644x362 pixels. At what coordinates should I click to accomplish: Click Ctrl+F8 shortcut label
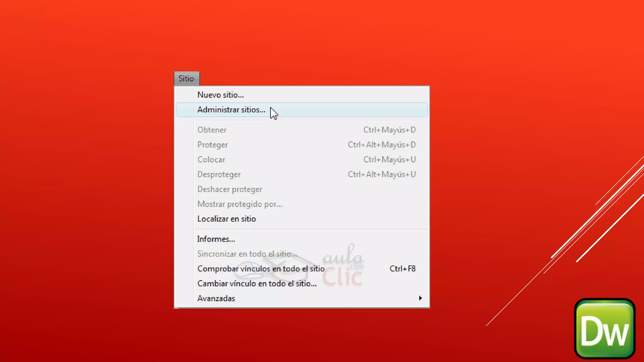[402, 269]
